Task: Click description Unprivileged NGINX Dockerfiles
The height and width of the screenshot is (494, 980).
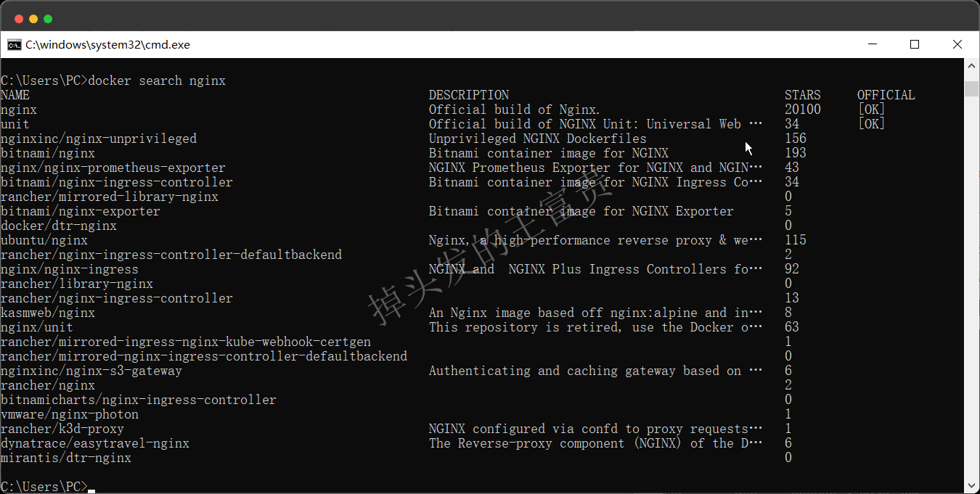Action: pos(538,139)
